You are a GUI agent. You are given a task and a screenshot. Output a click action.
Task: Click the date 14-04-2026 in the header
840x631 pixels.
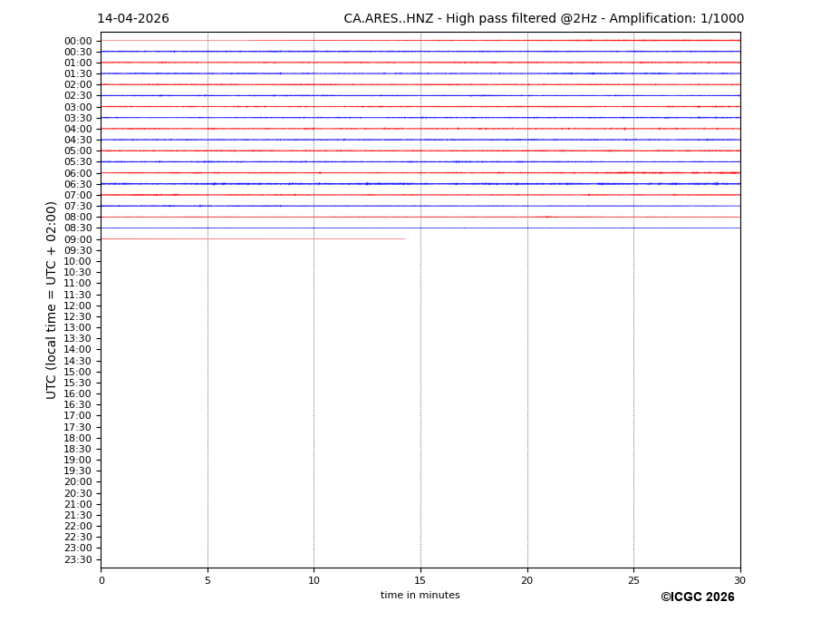coord(133,19)
